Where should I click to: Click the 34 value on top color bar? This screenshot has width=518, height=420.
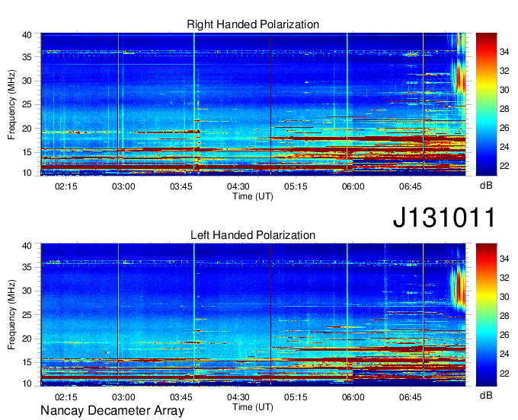coord(504,52)
